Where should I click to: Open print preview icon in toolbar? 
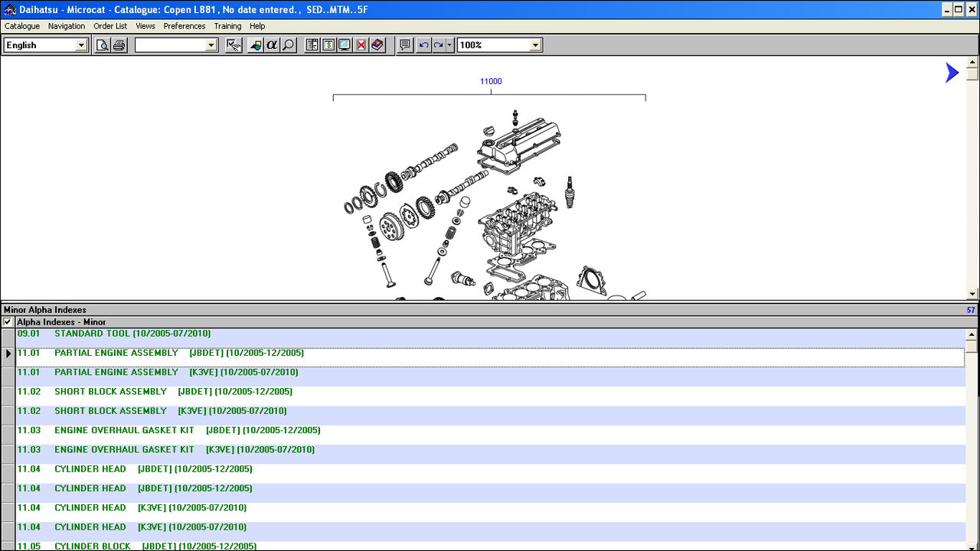pyautogui.click(x=103, y=45)
